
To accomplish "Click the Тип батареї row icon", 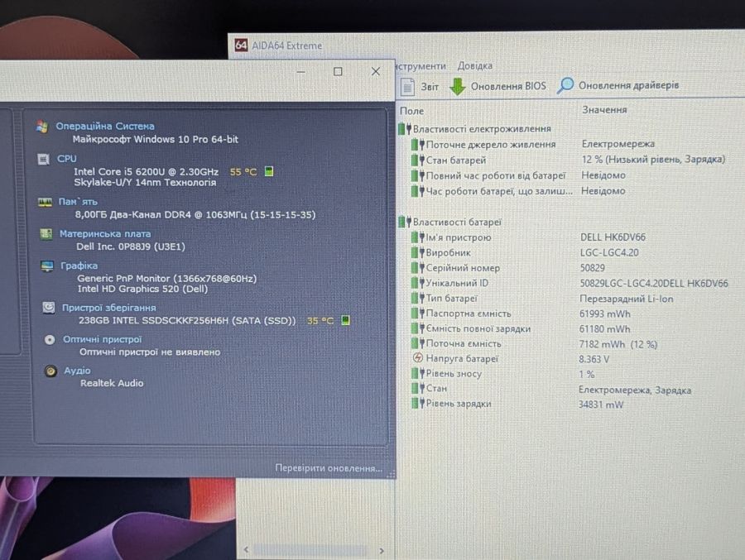I will coord(418,298).
